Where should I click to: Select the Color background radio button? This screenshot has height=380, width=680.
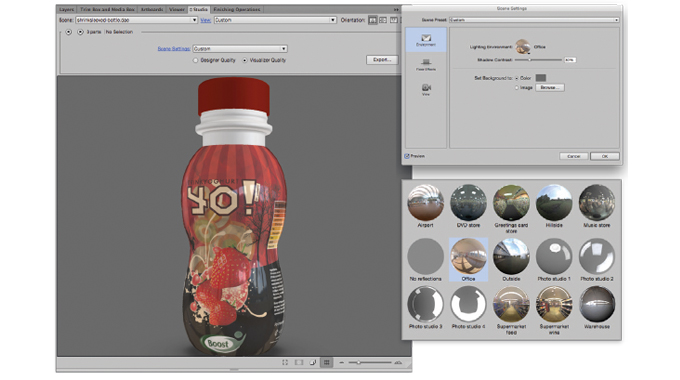(x=517, y=78)
